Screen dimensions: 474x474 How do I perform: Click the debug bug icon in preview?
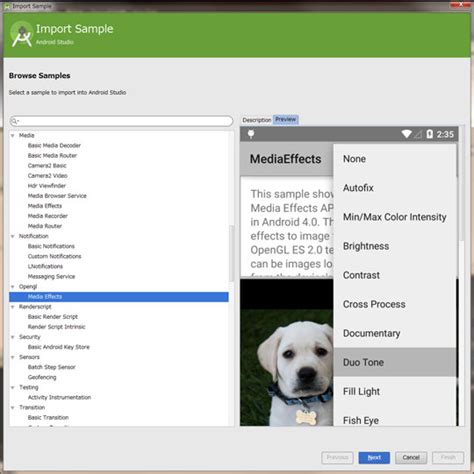point(251,134)
